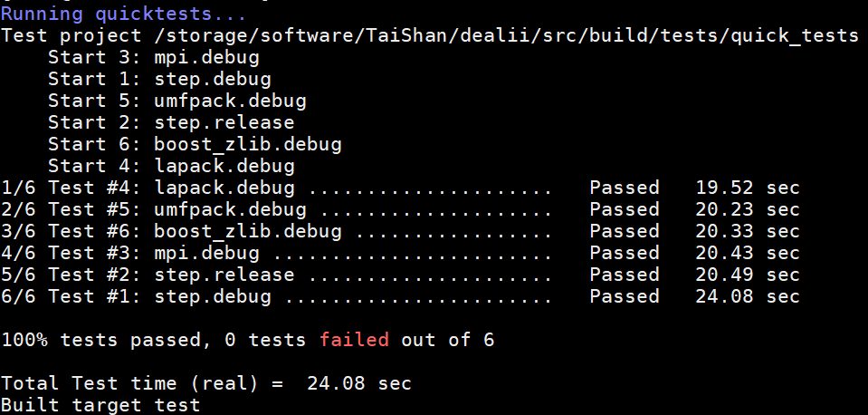
Task: Click 'Start 6: boost_zlib.debug' line
Action: tap(195, 145)
